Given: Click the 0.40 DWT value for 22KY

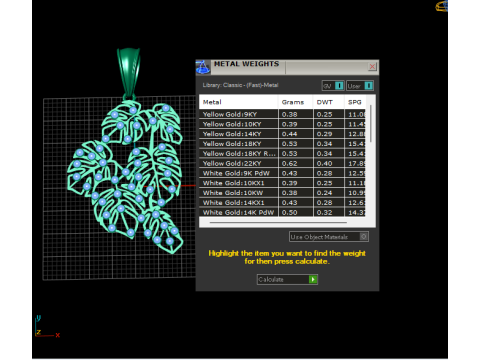Looking at the screenshot, I should pos(324,163).
